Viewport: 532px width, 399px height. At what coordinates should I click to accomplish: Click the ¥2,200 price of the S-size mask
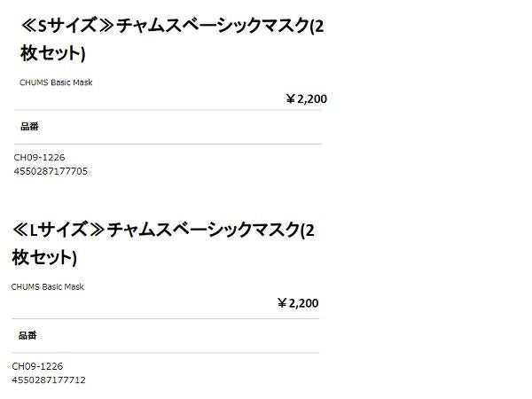(306, 99)
